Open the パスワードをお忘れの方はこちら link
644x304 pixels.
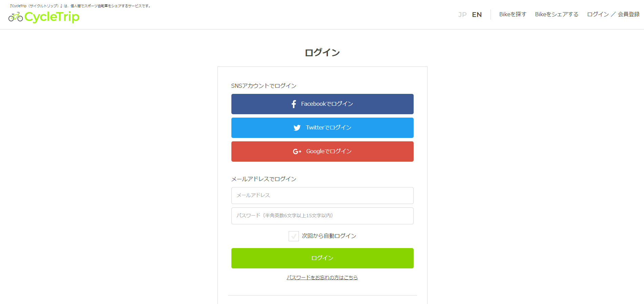click(x=322, y=278)
